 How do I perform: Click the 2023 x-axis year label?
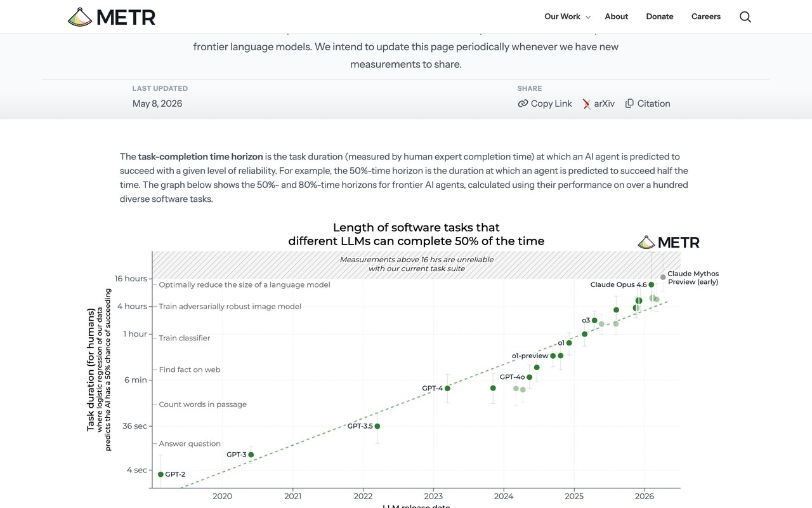[433, 496]
